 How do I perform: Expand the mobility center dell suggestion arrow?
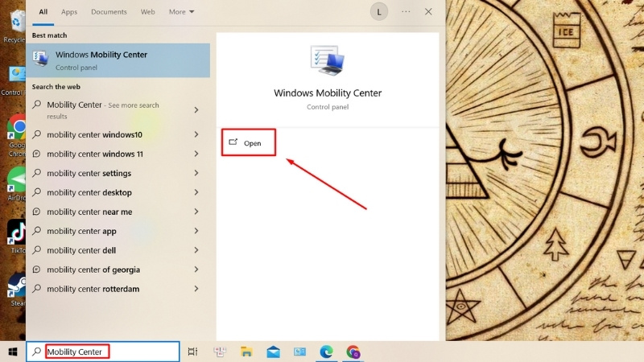pos(196,250)
